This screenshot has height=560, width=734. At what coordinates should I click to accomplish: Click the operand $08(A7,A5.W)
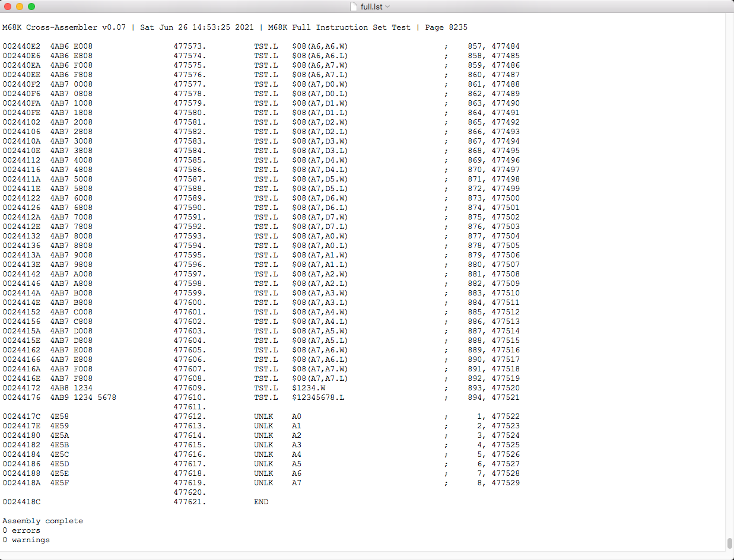320,331
